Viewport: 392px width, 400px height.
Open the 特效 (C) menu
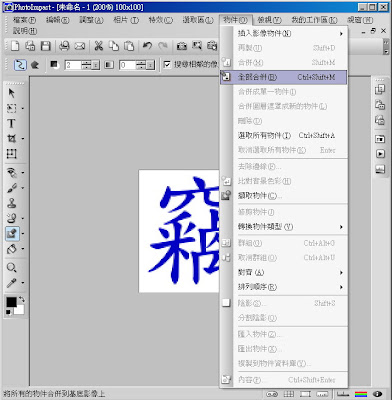click(160, 20)
